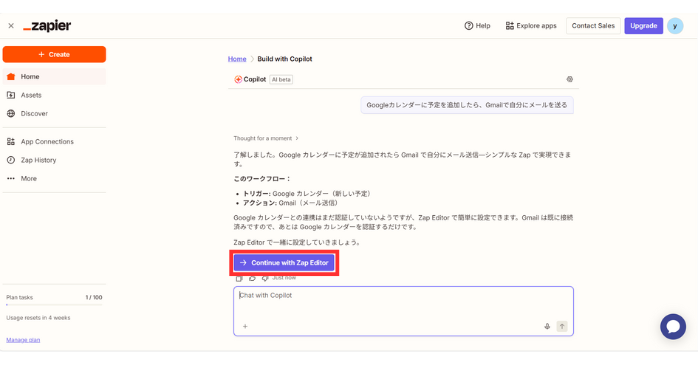Click the Assets folder icon
This screenshot has width=698, height=365.
coord(11,95)
